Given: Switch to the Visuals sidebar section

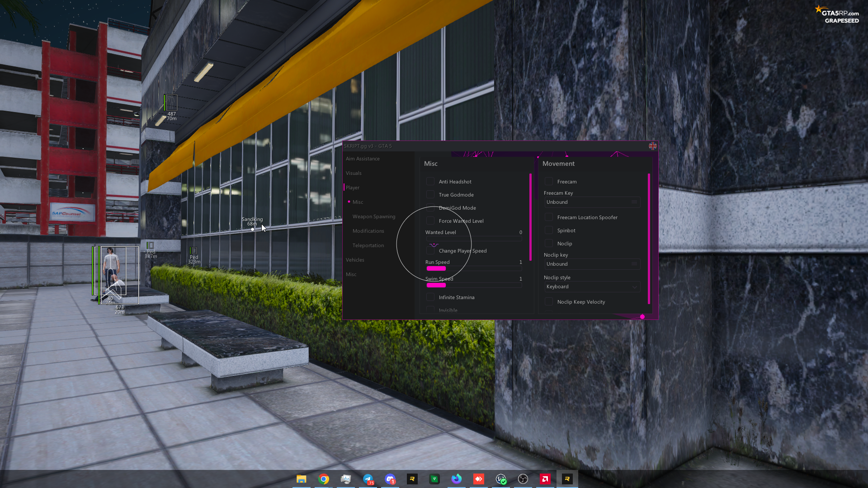Looking at the screenshot, I should pos(354,174).
